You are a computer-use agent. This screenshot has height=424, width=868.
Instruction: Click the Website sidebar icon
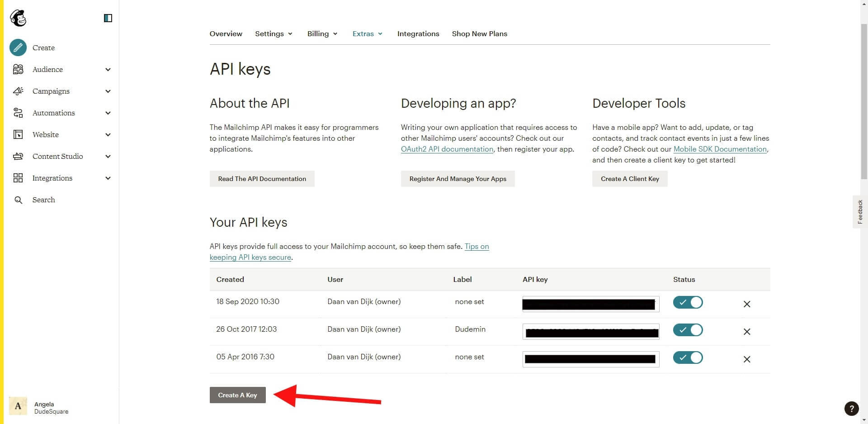click(x=18, y=134)
